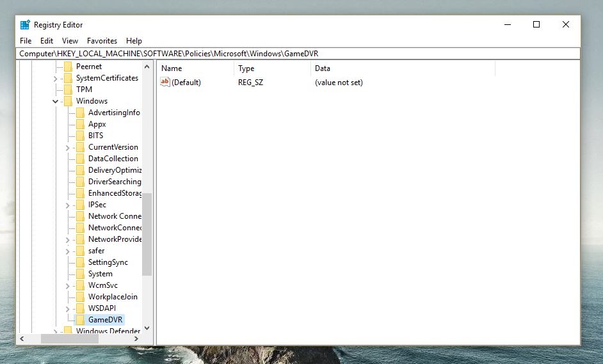
Task: Select the IPSec folder icon
Action: [x=81, y=205]
